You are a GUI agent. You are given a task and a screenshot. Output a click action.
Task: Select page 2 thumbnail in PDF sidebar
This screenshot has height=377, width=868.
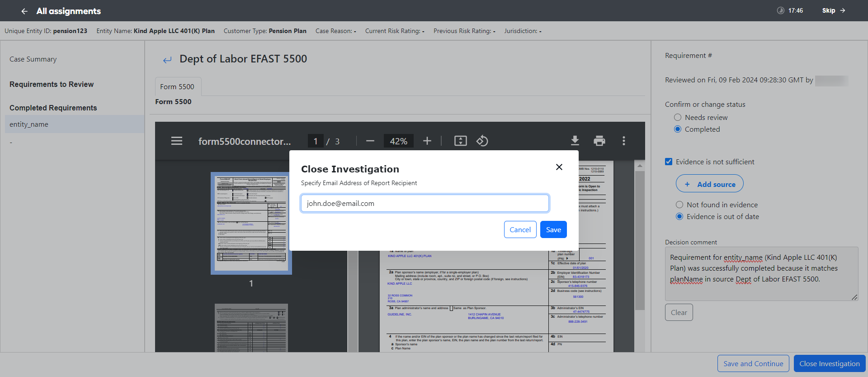tap(251, 328)
